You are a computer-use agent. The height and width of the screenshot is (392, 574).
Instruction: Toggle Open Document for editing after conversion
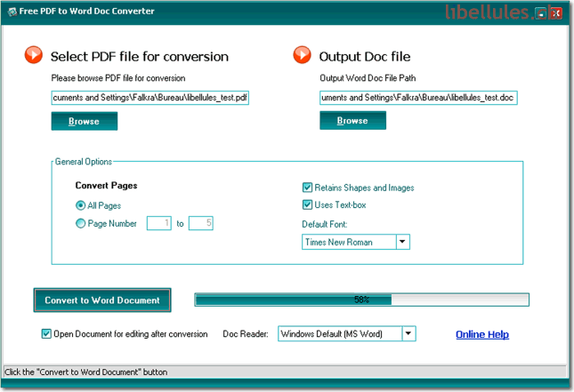(46, 334)
